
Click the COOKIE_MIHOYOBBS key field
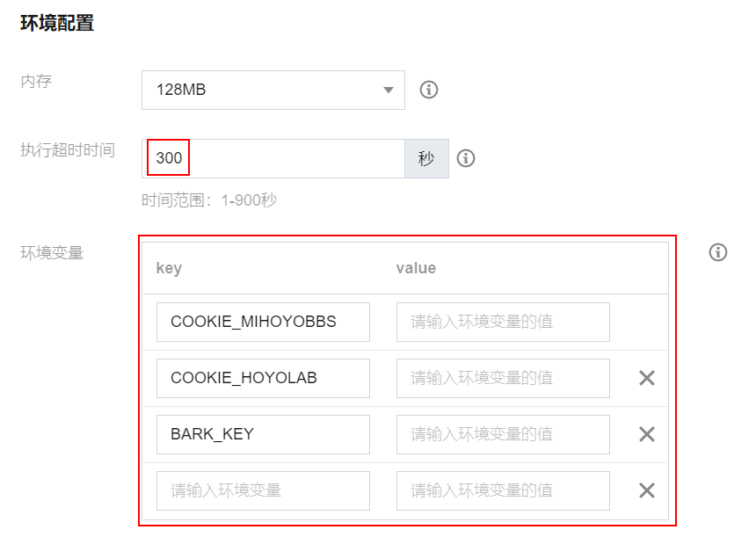point(263,322)
